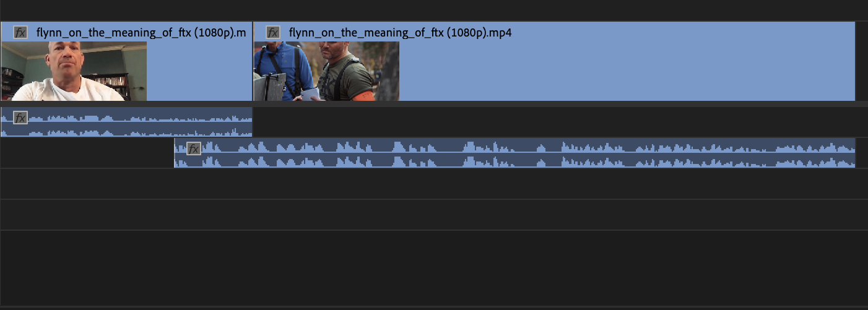868x310 pixels.
Task: Click the truncated filename on the first video clip
Action: click(141, 32)
